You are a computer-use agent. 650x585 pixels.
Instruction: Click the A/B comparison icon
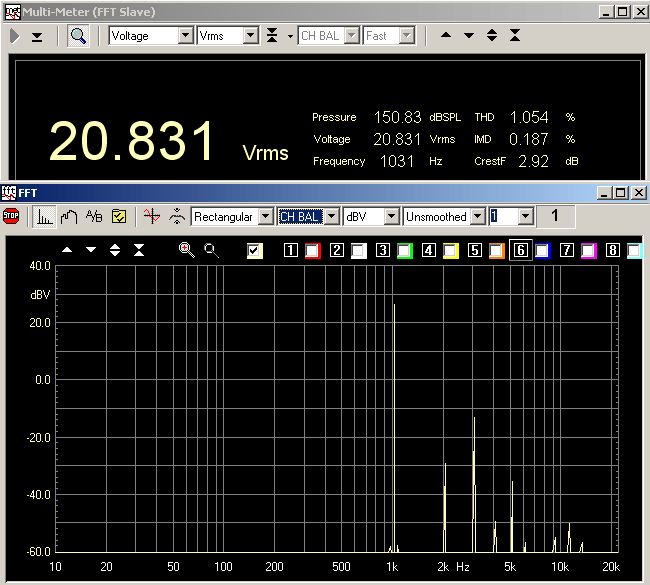point(94,216)
